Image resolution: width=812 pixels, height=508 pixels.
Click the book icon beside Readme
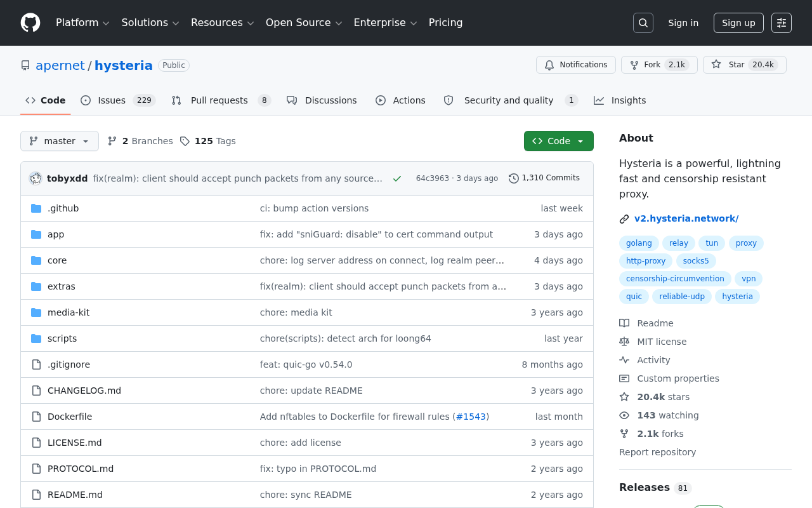pos(624,323)
